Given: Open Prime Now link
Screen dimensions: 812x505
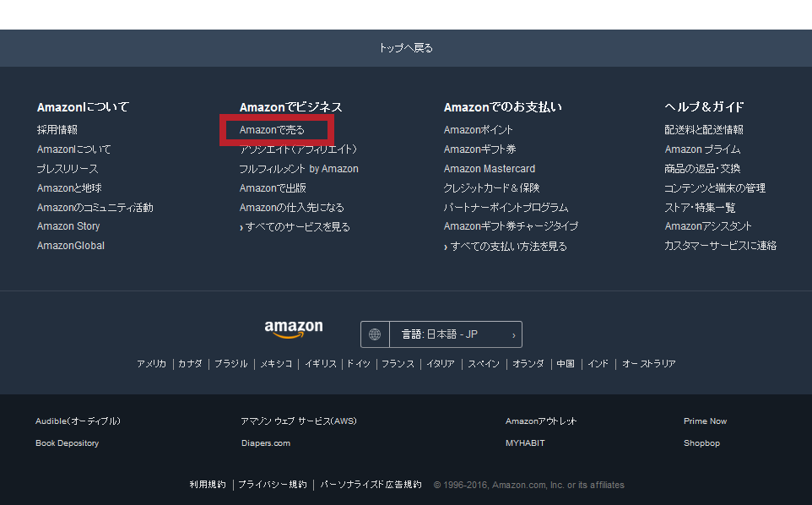Looking at the screenshot, I should (706, 421).
